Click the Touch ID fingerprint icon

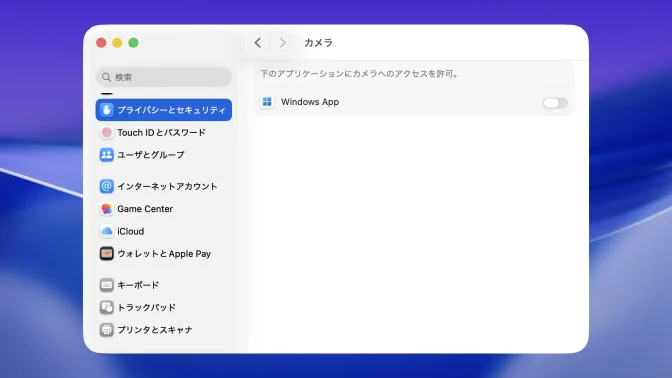click(x=107, y=132)
